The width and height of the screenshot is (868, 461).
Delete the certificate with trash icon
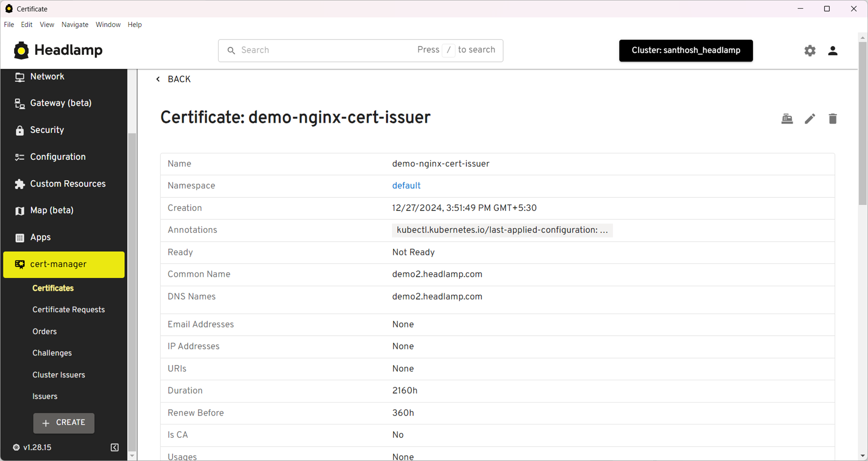833,119
